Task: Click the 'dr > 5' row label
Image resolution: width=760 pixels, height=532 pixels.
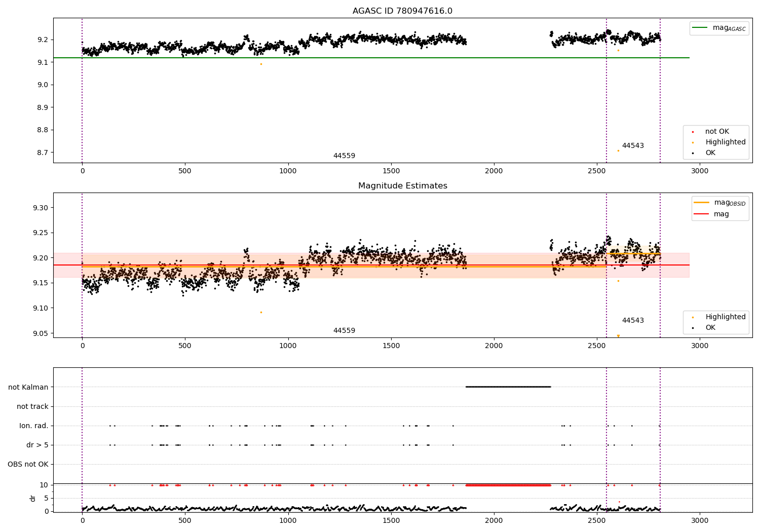Action: click(x=37, y=445)
